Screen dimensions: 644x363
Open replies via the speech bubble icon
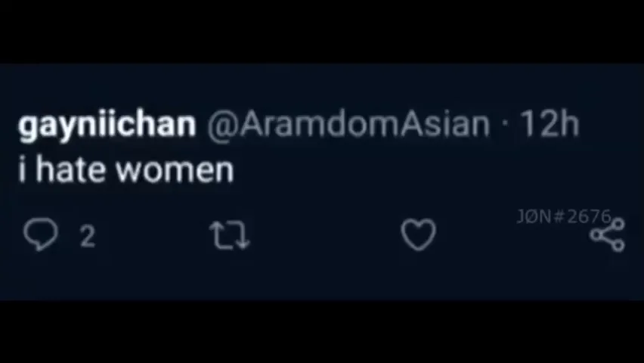point(40,234)
